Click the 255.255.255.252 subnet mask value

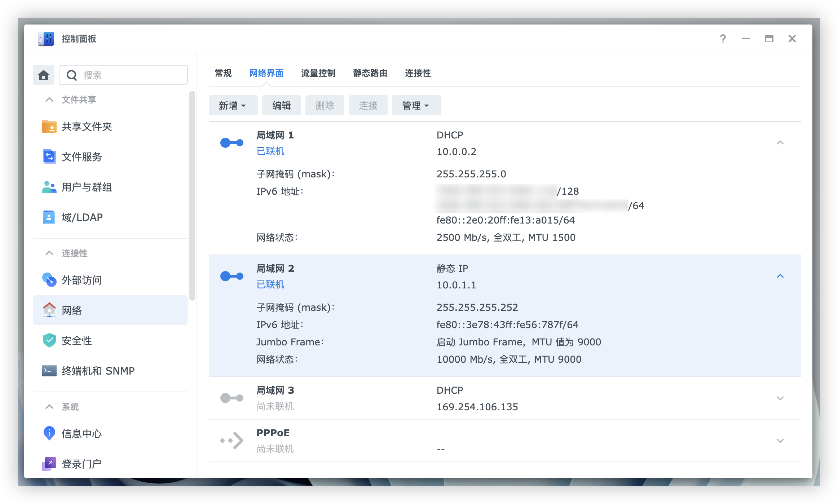point(477,308)
